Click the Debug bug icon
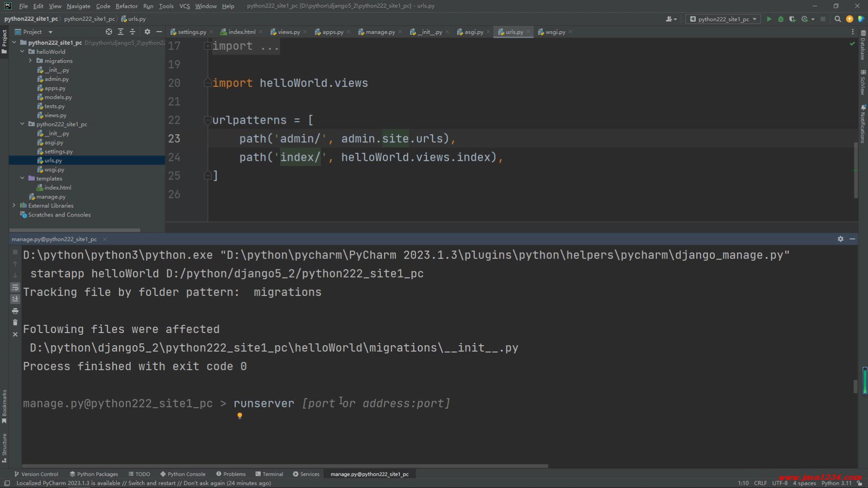868x488 pixels. tap(780, 19)
